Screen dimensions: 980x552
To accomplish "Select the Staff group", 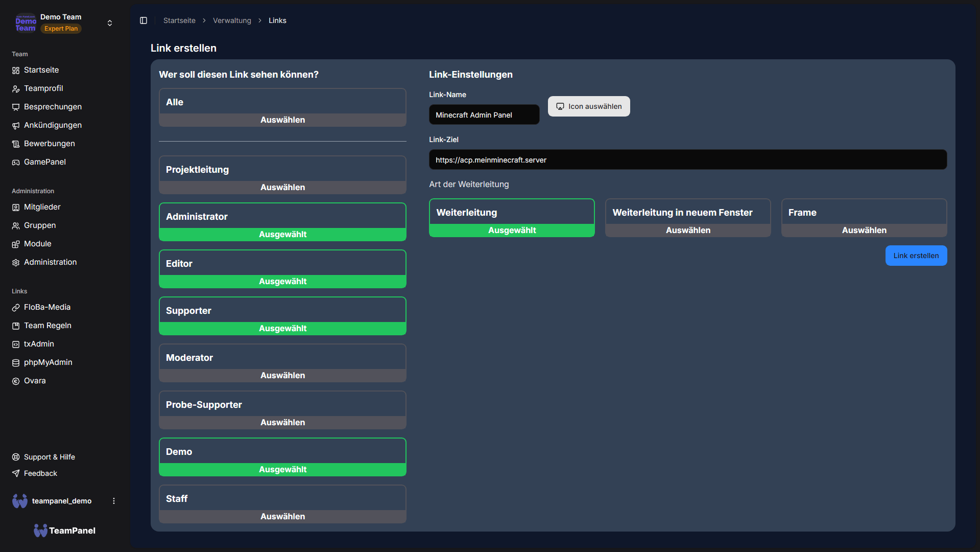I will pos(282,504).
